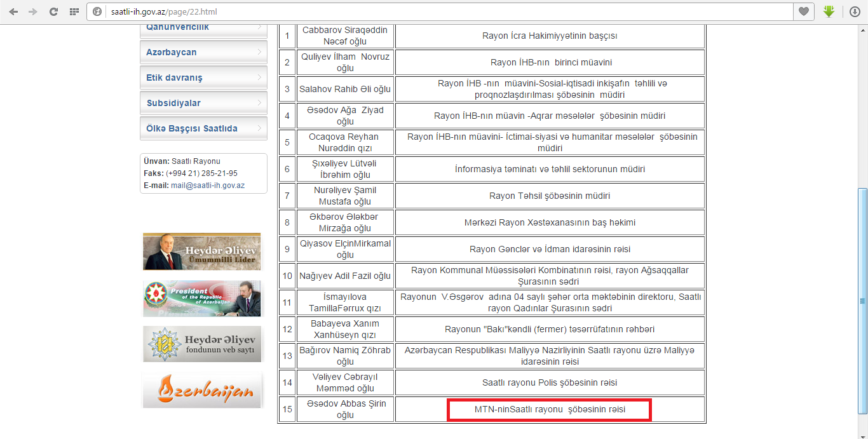This screenshot has height=439, width=868.
Task: Select the Aqrar məsələlər şöbəsinin müdiri cell
Action: click(550, 116)
